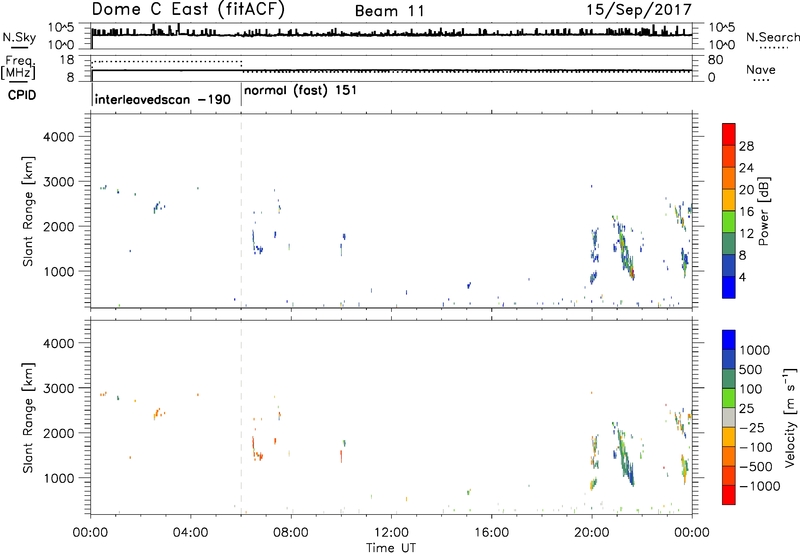Select the "Power [dB]" colorbar title
Screen dimensions: 800x554
click(x=763, y=211)
